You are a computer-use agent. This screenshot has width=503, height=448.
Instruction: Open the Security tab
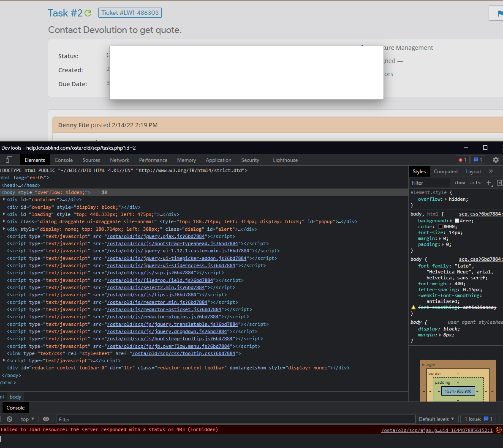(250, 160)
